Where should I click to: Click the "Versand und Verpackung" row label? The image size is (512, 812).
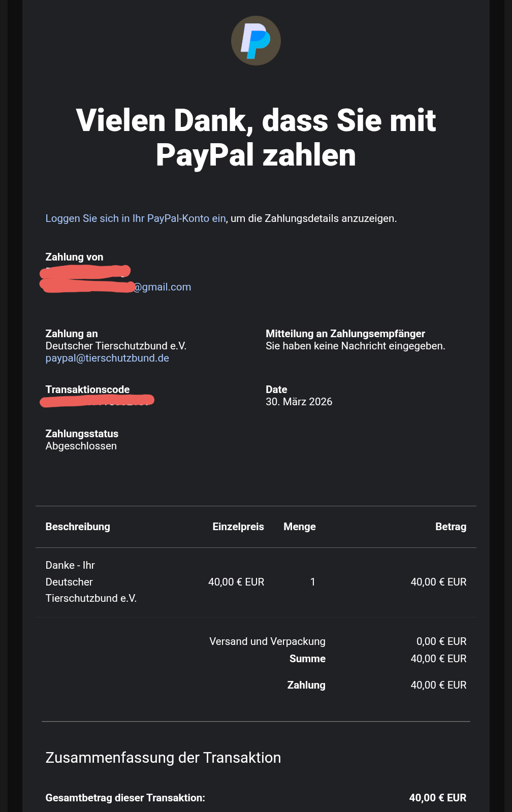click(267, 641)
